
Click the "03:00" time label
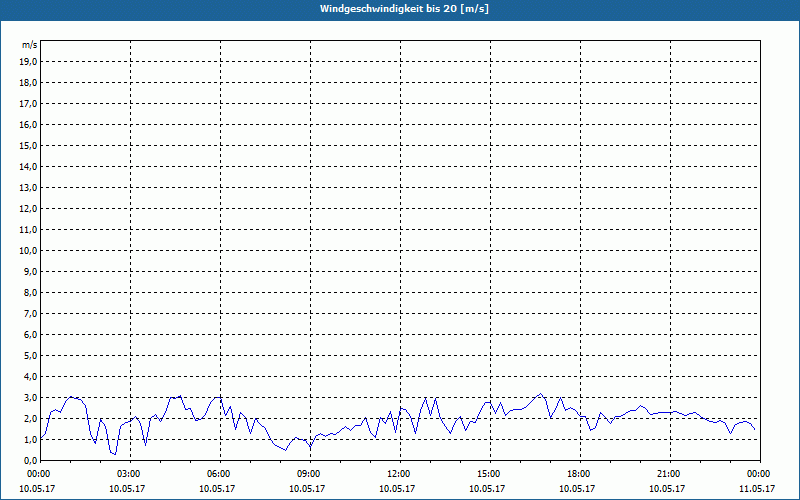point(128,474)
